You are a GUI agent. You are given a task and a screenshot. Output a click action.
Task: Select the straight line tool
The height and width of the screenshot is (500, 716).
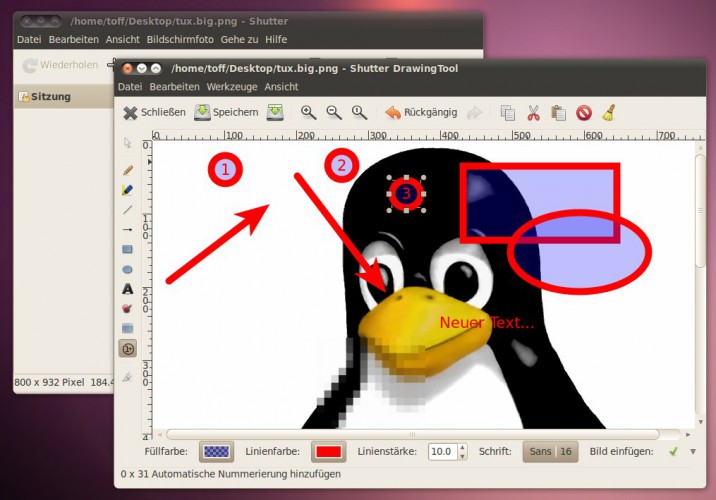[127, 210]
